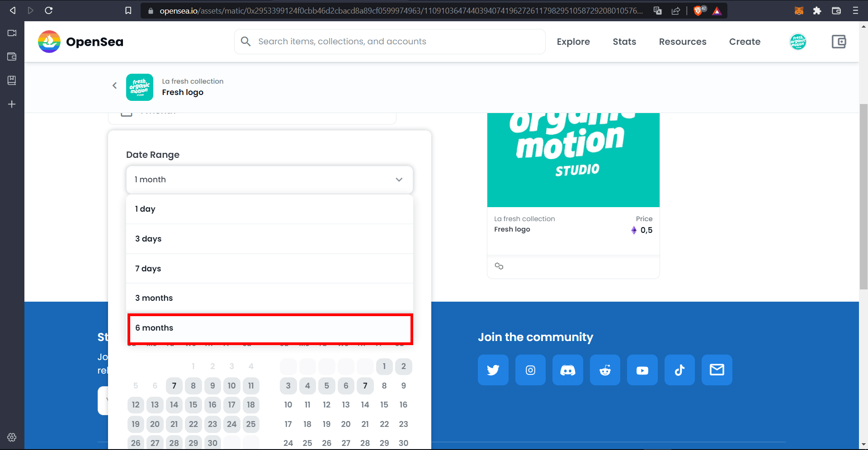The height and width of the screenshot is (450, 868).
Task: Bookmark this page with the bookmark icon
Action: point(128,10)
